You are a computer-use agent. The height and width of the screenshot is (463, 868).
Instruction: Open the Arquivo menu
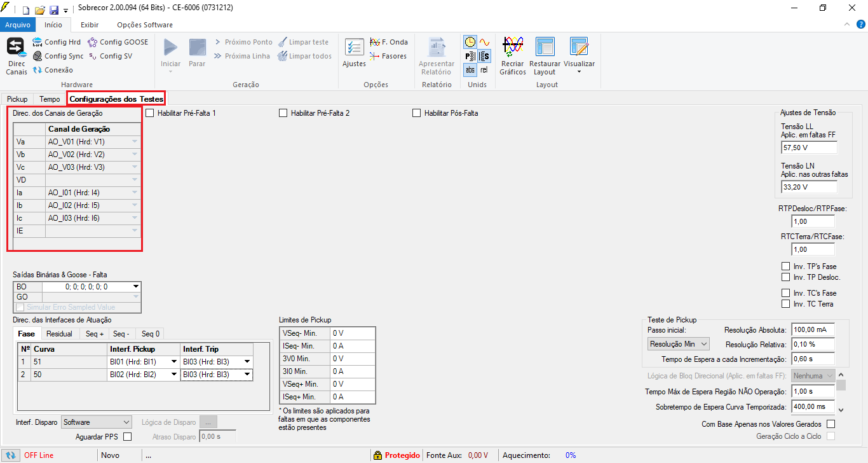point(18,25)
